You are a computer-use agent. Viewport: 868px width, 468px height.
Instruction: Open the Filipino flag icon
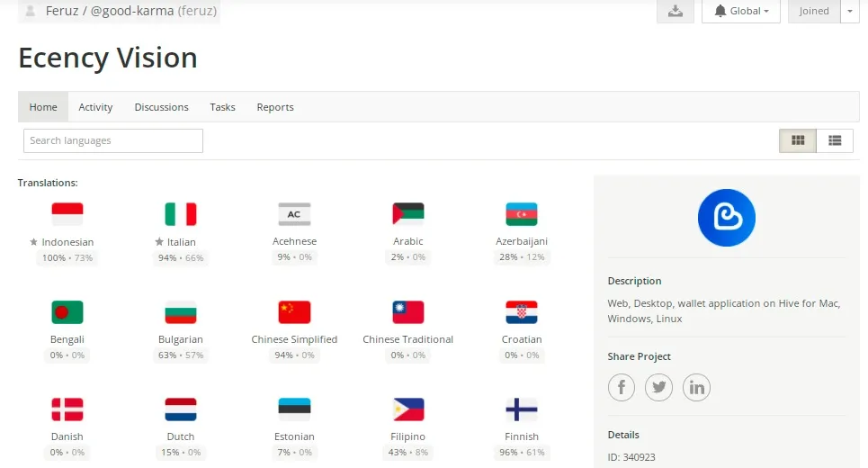pyautogui.click(x=408, y=409)
